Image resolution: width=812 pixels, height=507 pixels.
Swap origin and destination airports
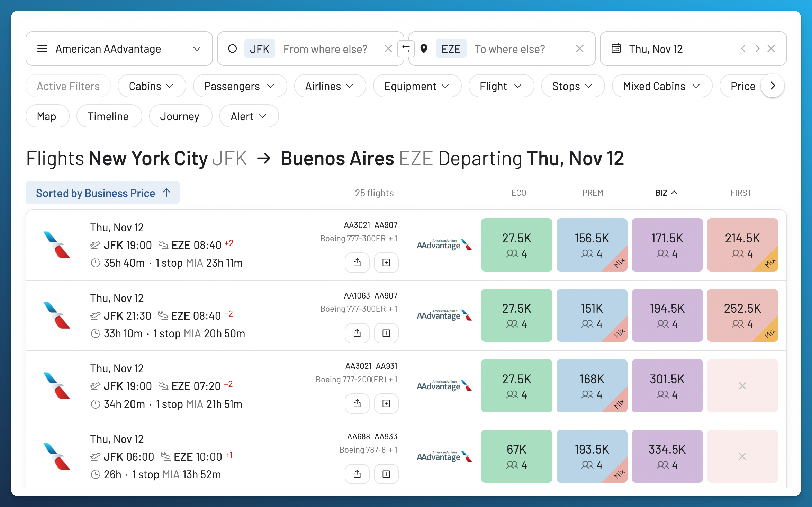406,49
